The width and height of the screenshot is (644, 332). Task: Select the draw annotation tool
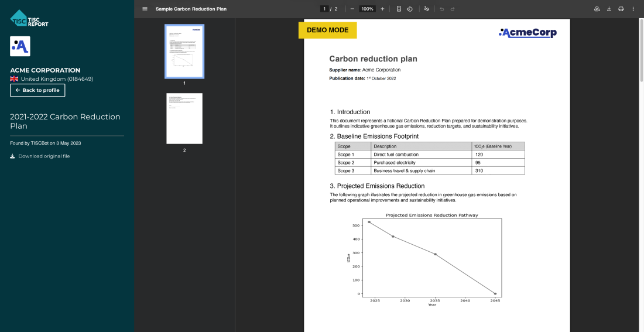click(426, 9)
